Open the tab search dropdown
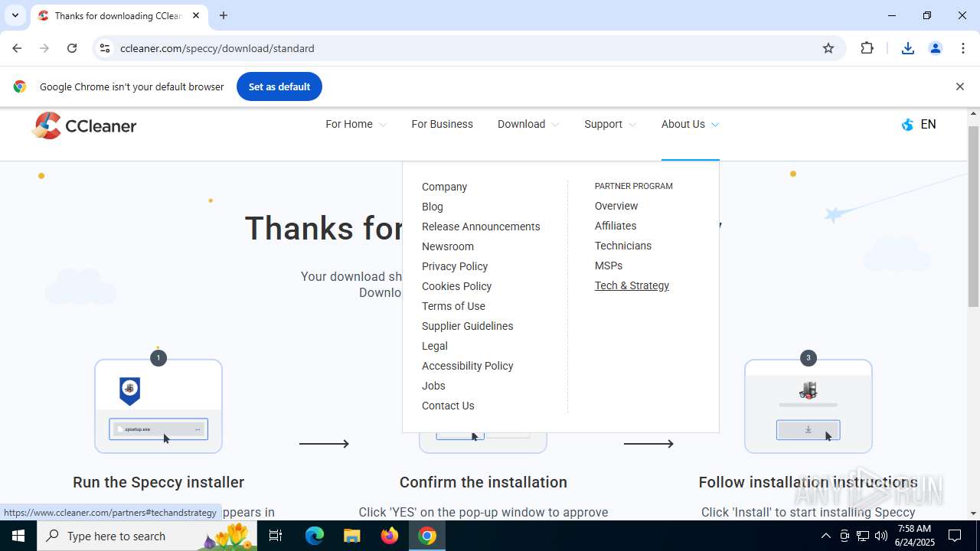 pyautogui.click(x=15, y=15)
